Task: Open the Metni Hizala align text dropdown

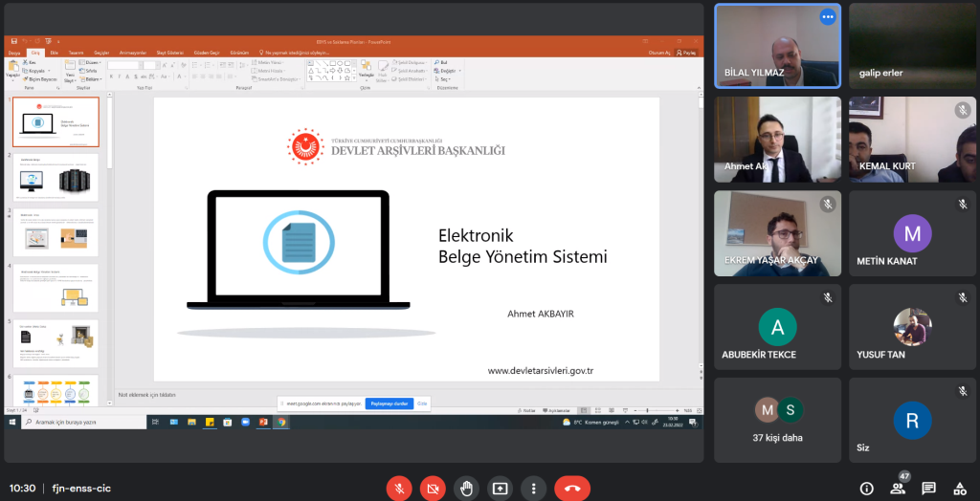Action: point(269,71)
